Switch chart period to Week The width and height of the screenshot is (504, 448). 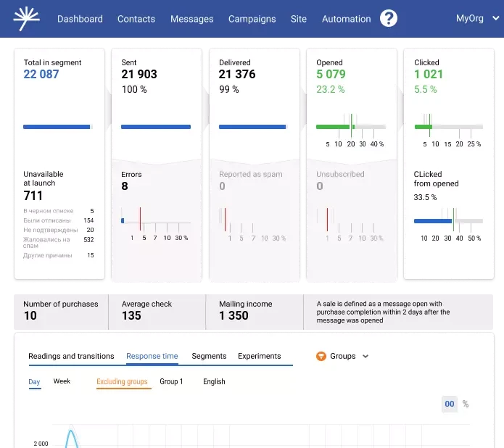(x=62, y=381)
